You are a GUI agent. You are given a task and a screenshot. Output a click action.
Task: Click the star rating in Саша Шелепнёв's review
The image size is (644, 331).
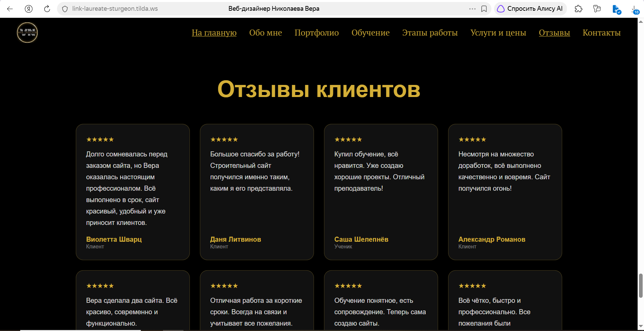[x=348, y=139]
